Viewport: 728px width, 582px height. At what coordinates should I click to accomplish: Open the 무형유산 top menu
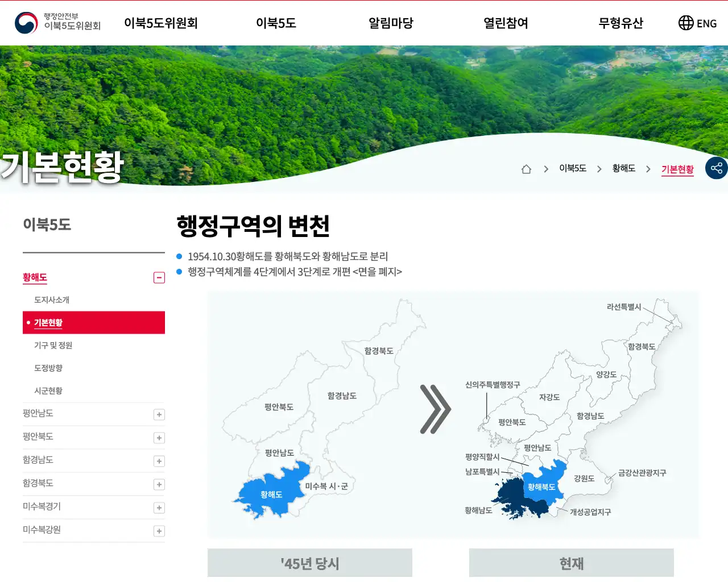click(x=621, y=23)
